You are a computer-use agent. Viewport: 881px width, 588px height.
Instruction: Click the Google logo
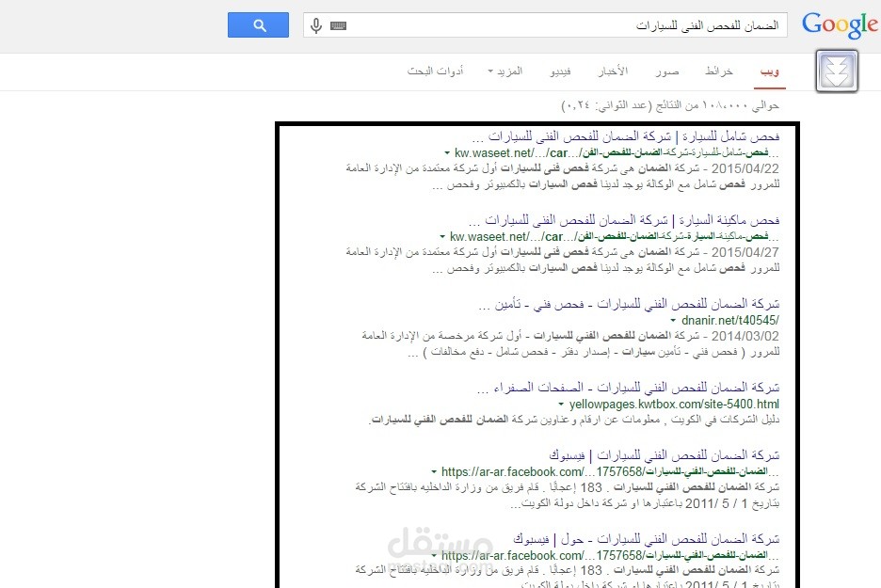(840, 25)
